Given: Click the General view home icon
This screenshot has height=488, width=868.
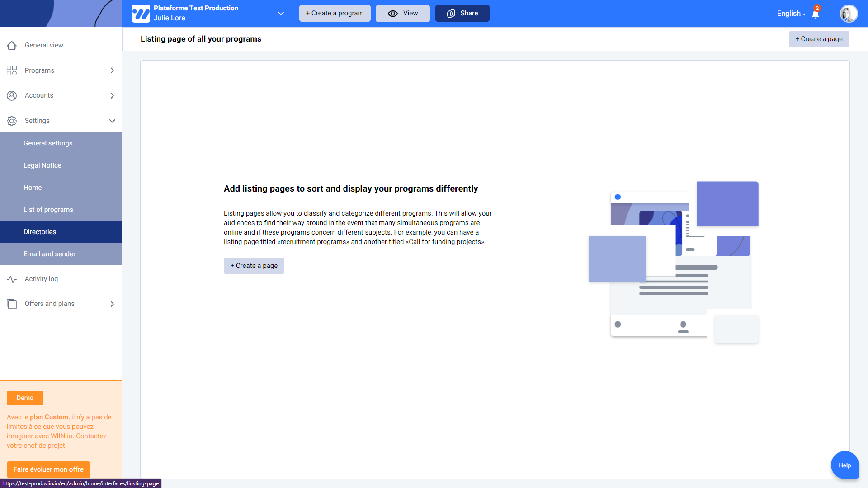Looking at the screenshot, I should pyautogui.click(x=12, y=45).
